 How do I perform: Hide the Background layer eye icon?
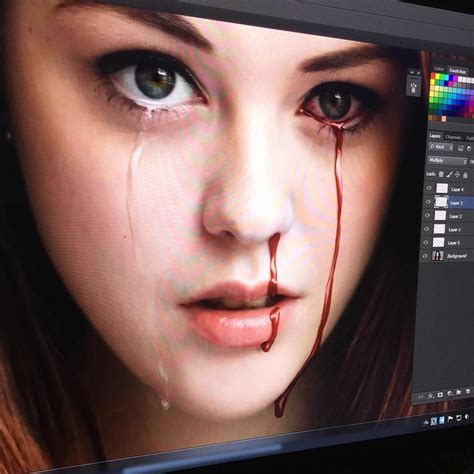point(425,256)
